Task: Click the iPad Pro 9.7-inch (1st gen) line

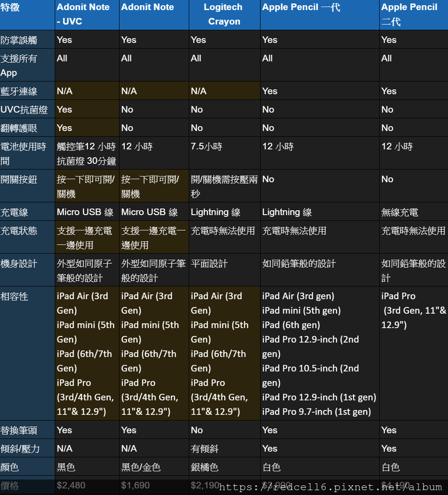Action: 317,412
